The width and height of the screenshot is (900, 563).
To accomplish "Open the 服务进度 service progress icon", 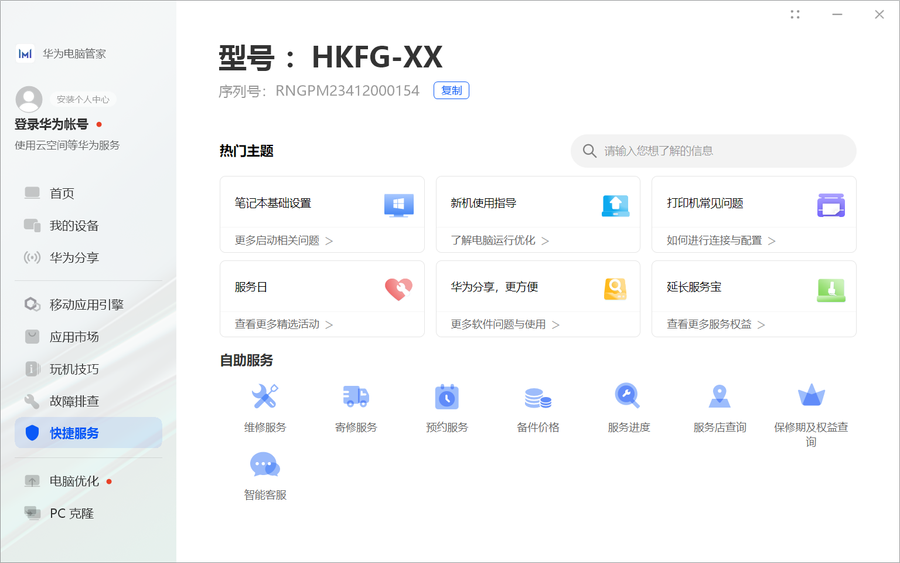I will [x=628, y=397].
